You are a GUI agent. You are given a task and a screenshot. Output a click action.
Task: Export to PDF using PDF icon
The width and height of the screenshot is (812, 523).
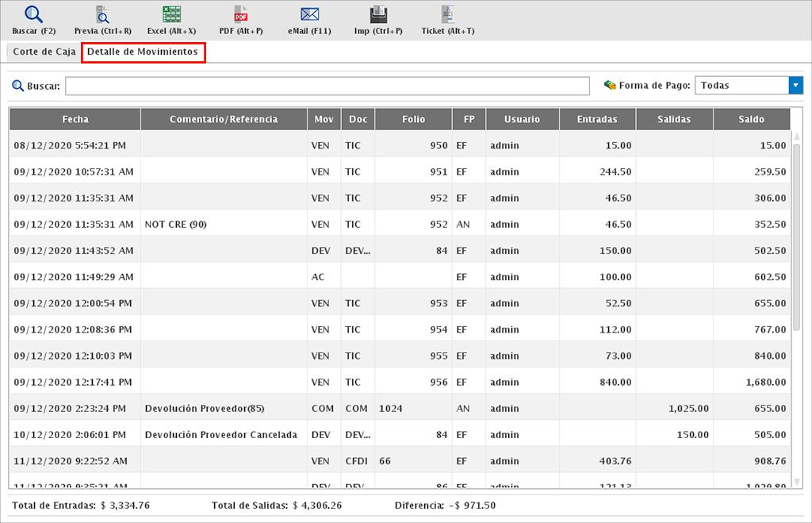point(241,14)
